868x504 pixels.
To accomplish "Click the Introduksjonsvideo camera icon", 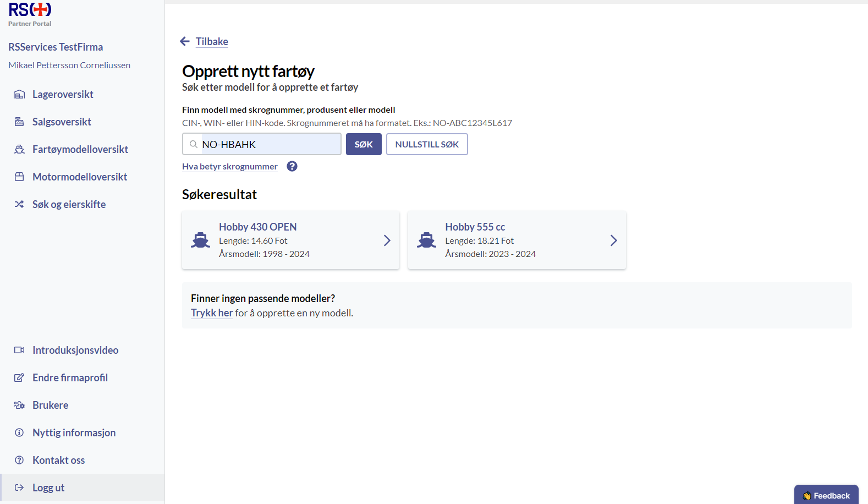I will tap(19, 350).
